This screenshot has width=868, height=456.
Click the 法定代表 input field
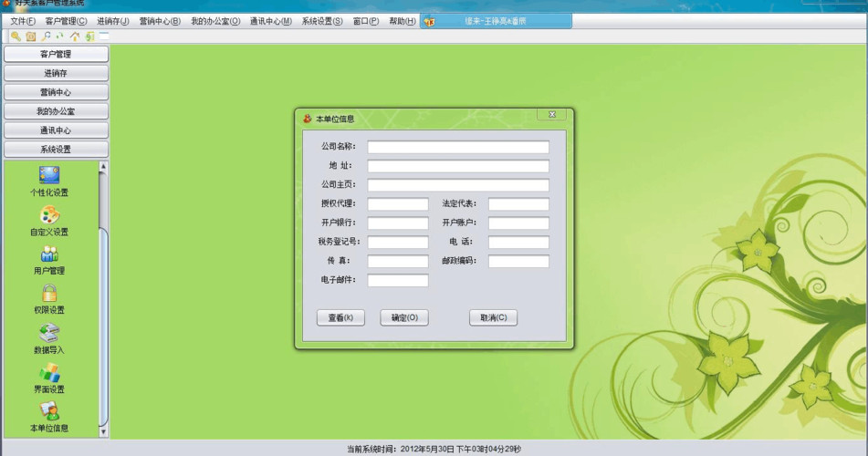pos(518,204)
